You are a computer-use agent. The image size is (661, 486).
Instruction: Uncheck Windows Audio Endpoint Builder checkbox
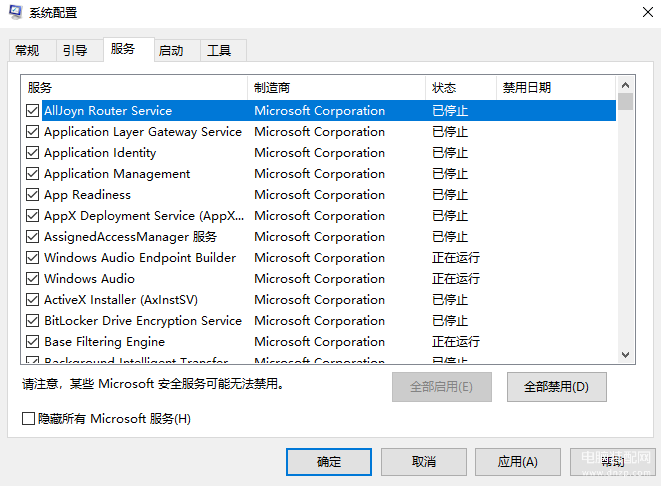click(x=32, y=258)
